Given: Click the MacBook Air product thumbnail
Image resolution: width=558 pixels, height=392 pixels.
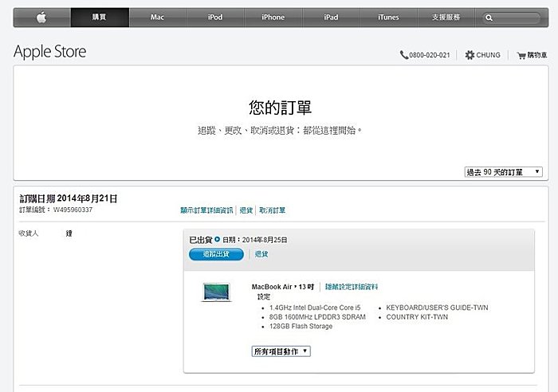Looking at the screenshot, I should (x=216, y=292).
